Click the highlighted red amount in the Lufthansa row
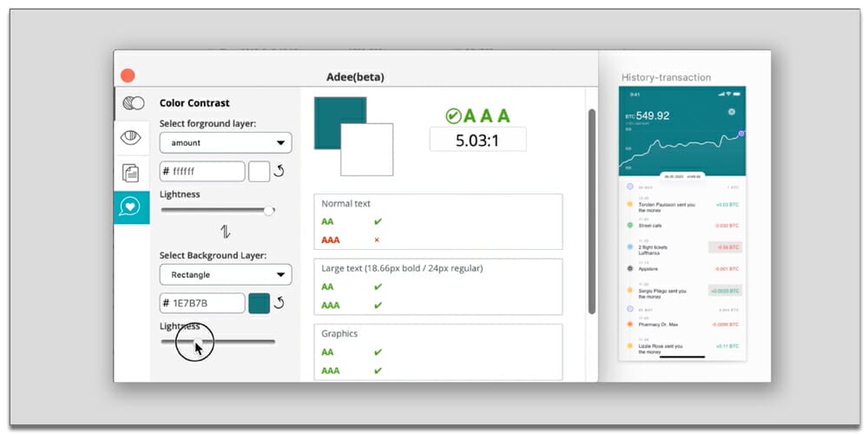Screen dimensions: 868x434 pos(725,247)
